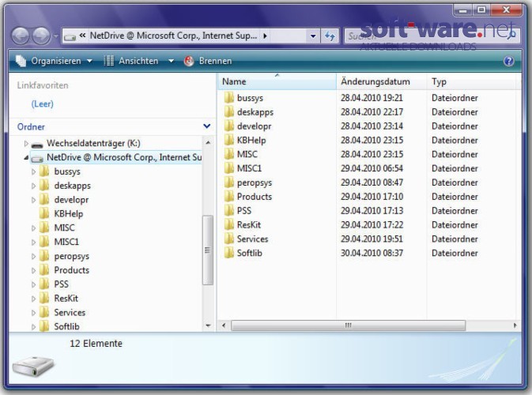Click peropsys folder icon in file list
Image resolution: width=532 pixels, height=395 pixels.
pyautogui.click(x=229, y=182)
